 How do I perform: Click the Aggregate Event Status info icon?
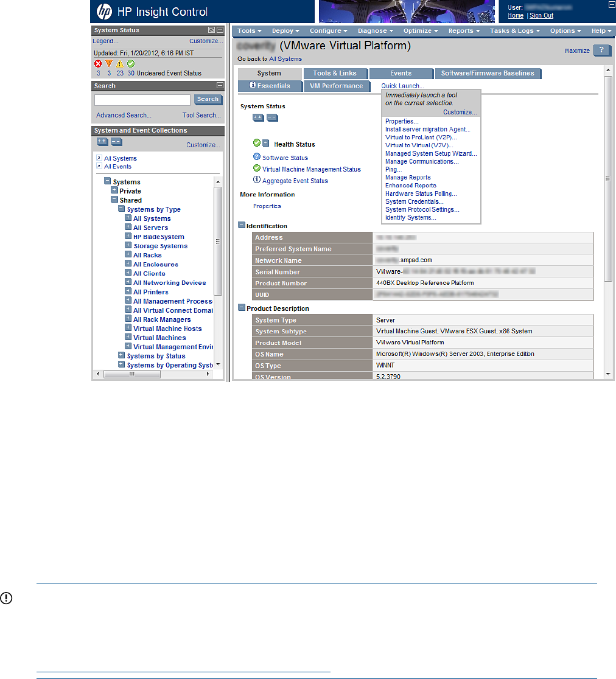257,179
